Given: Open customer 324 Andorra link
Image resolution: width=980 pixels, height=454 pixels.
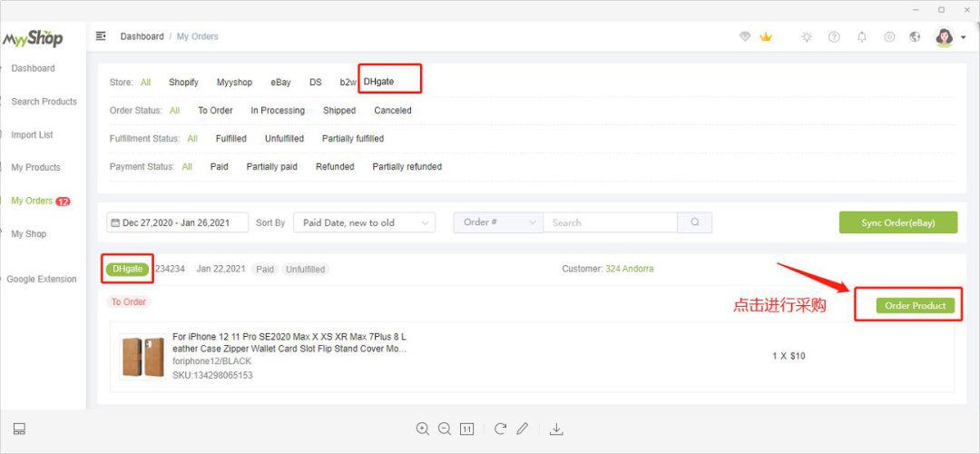Looking at the screenshot, I should [x=630, y=269].
